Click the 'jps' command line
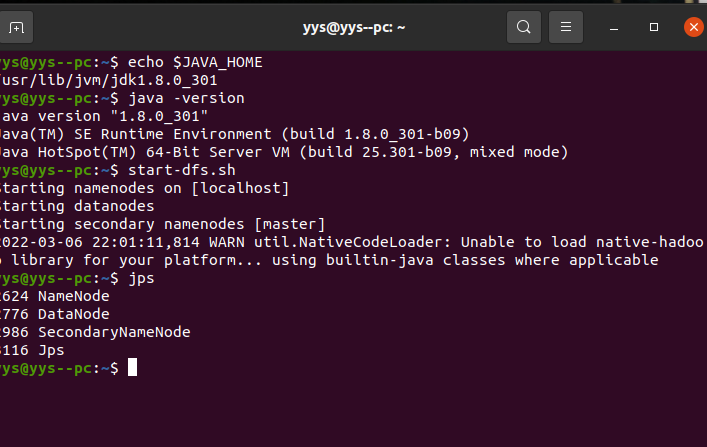 pyautogui.click(x=141, y=278)
